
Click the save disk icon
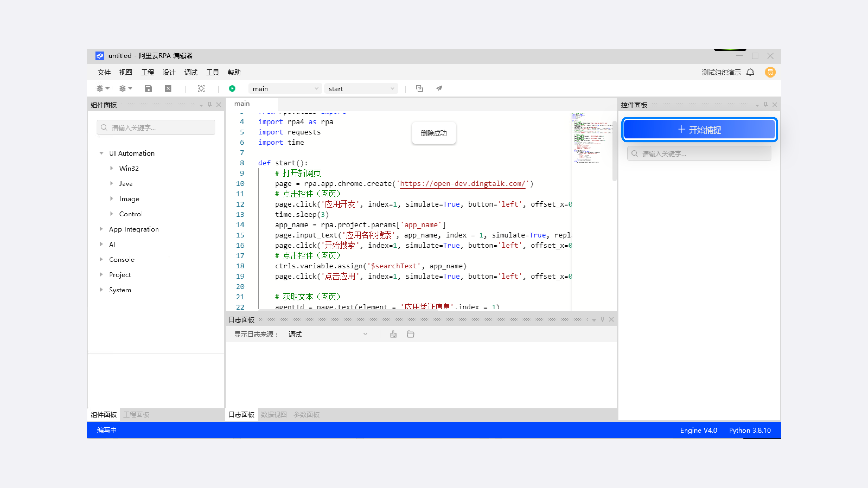tap(149, 89)
